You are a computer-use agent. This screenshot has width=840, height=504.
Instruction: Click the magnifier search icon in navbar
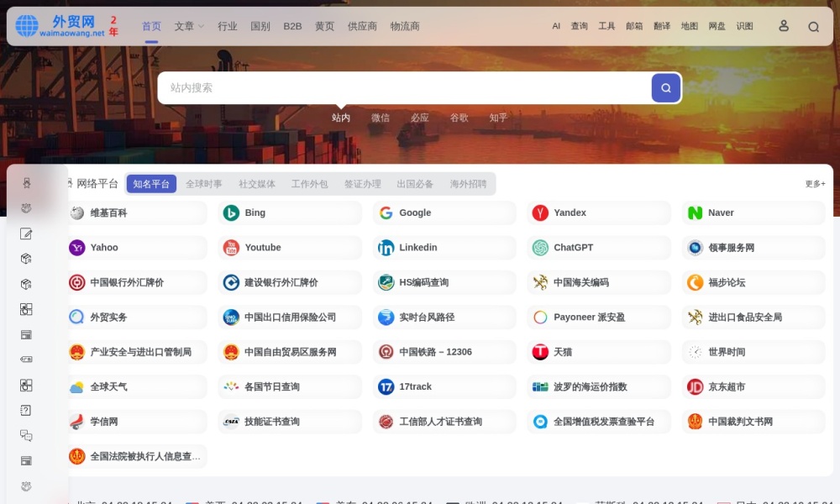tap(814, 26)
